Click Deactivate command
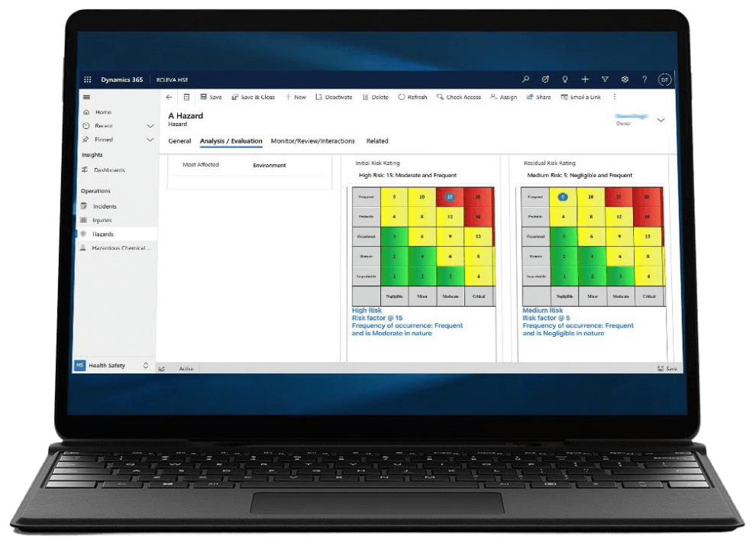 (334, 97)
